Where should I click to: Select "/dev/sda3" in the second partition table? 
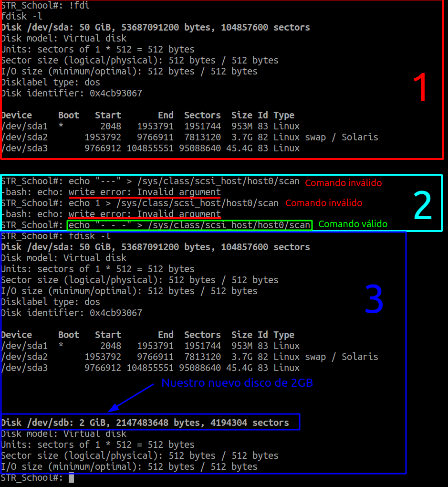[24, 368]
